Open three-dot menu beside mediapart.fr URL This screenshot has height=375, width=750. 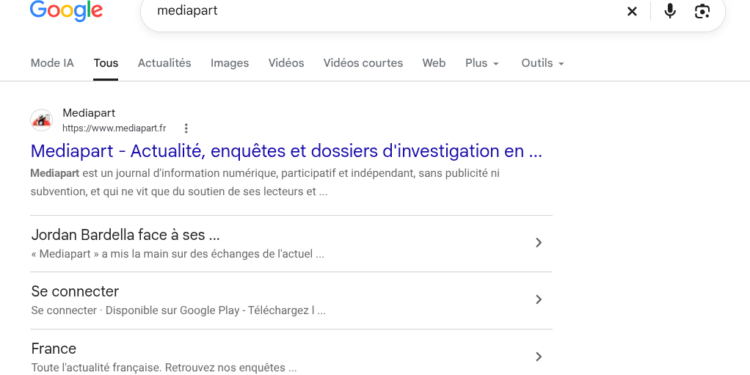point(186,128)
